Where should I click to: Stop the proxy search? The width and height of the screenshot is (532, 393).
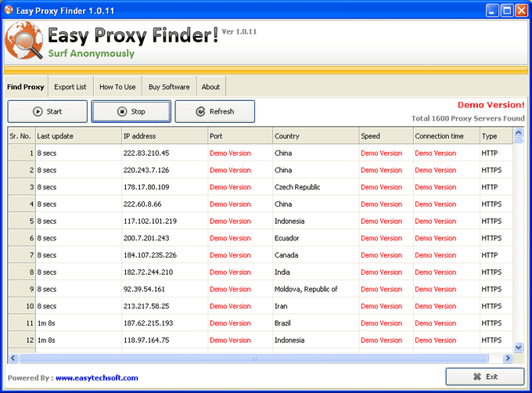(131, 111)
